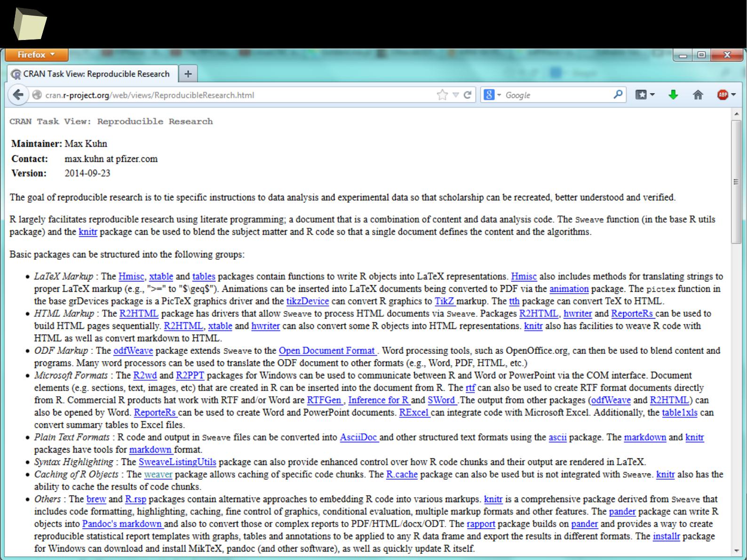The height and width of the screenshot is (560, 747).
Task: Reload the page with the refresh icon
Action: point(468,95)
